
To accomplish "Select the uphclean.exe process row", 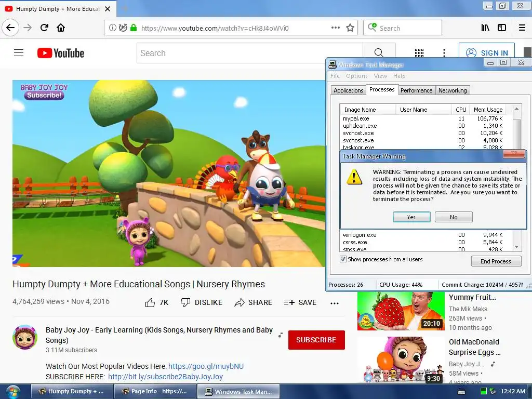I will pyautogui.click(x=423, y=126).
